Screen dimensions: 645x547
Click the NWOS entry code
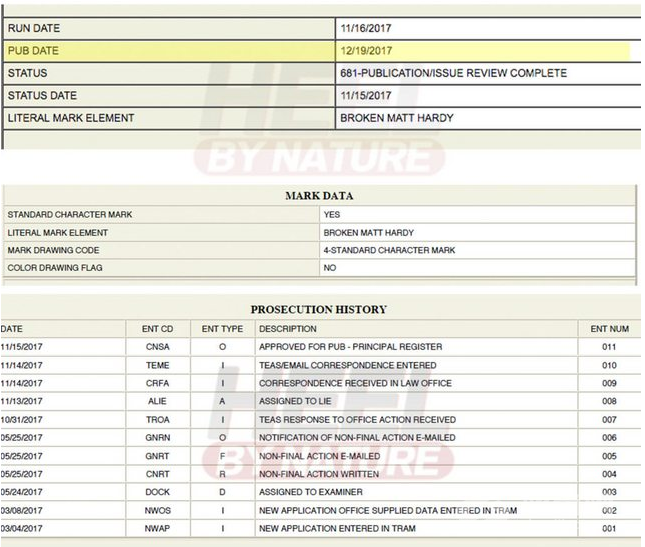coord(158,510)
